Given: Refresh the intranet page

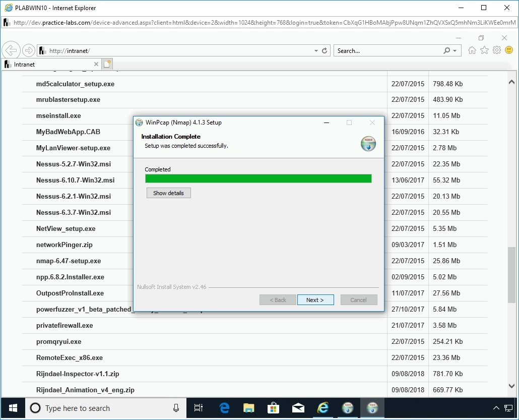Looking at the screenshot, I should pos(325,51).
